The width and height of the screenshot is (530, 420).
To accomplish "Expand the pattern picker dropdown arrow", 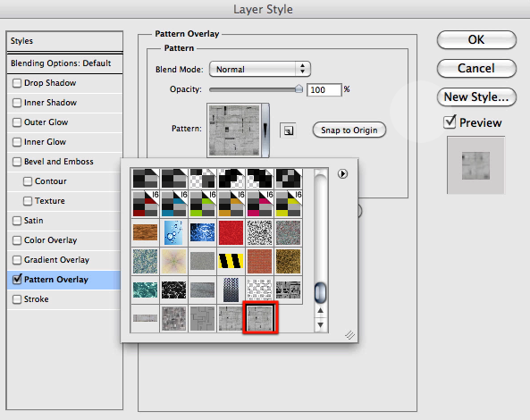I will pyautogui.click(x=265, y=130).
